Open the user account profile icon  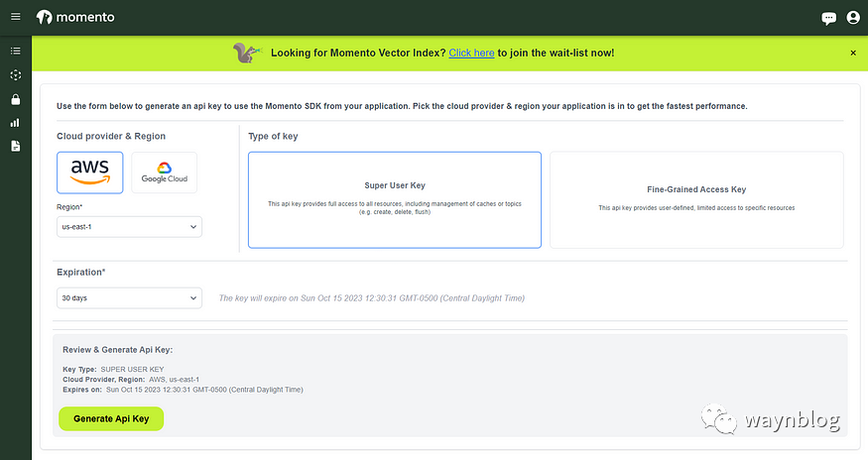point(853,17)
